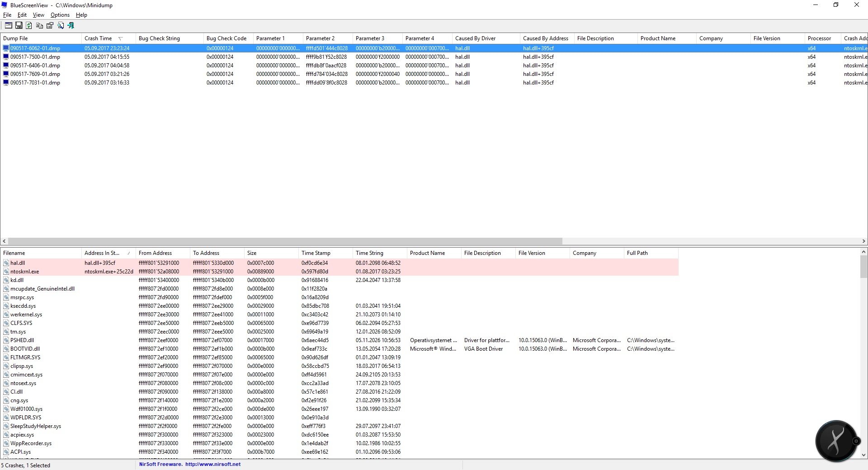Sort by the Caused By Address column header
Screen dimensions: 868x470
point(547,38)
